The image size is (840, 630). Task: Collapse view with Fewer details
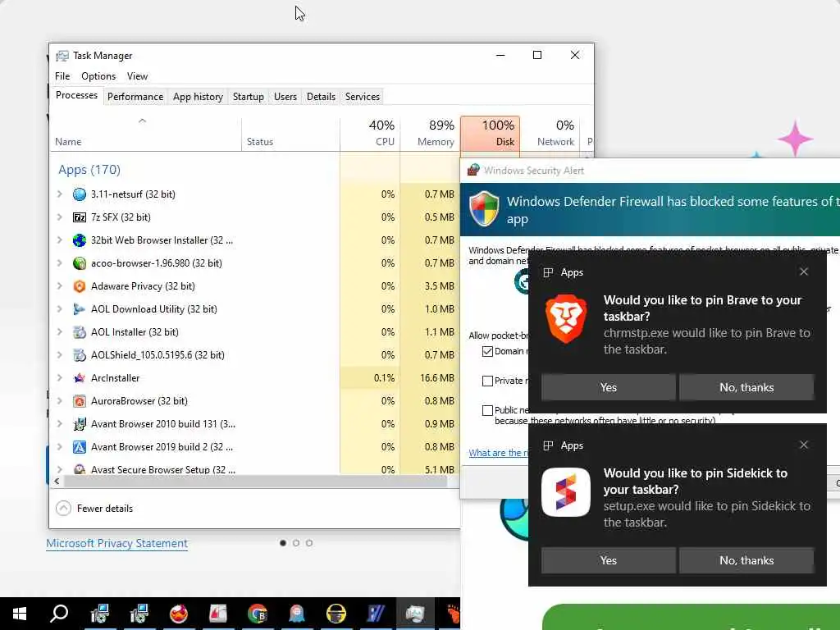pos(94,509)
